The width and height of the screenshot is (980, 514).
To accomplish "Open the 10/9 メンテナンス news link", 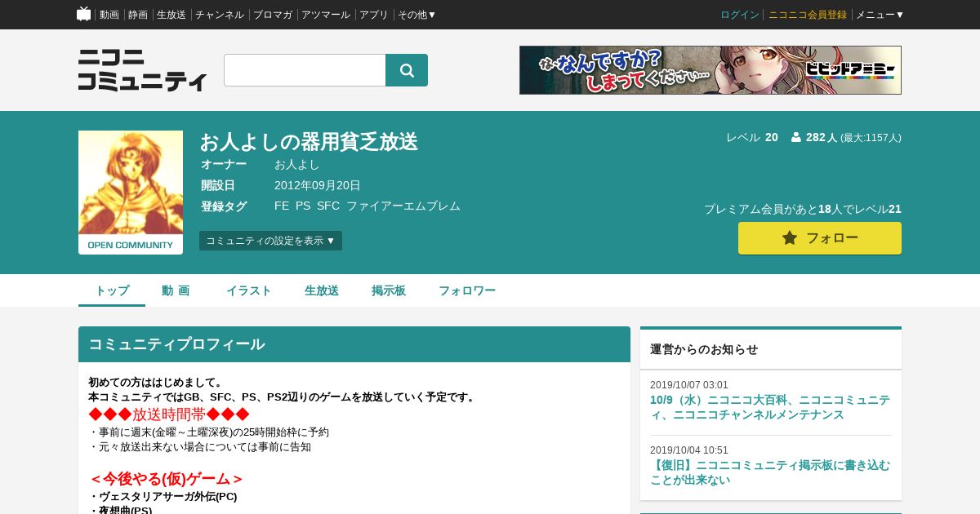I will 770,407.
